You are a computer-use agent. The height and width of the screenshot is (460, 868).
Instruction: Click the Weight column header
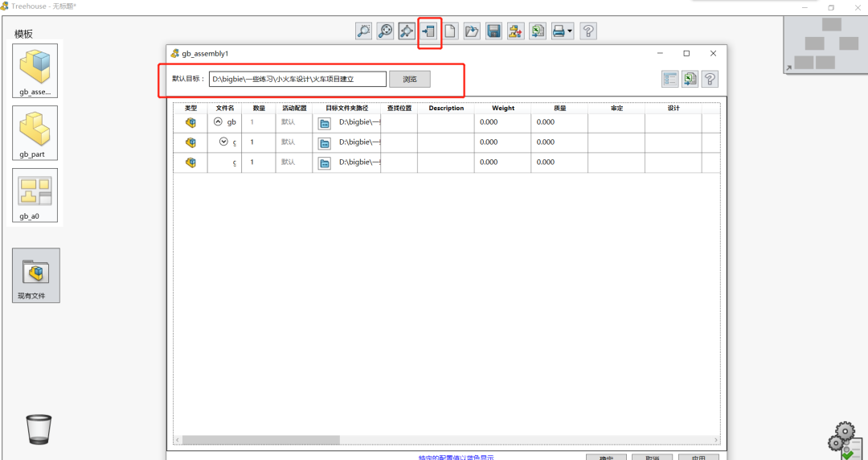click(x=502, y=108)
